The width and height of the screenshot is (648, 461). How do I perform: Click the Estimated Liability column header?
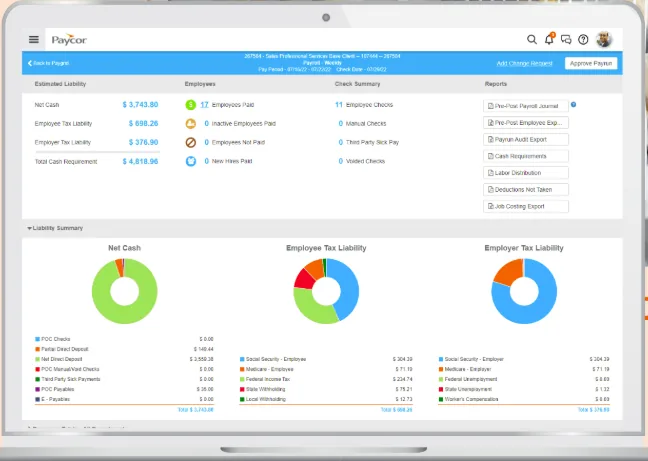[60, 84]
